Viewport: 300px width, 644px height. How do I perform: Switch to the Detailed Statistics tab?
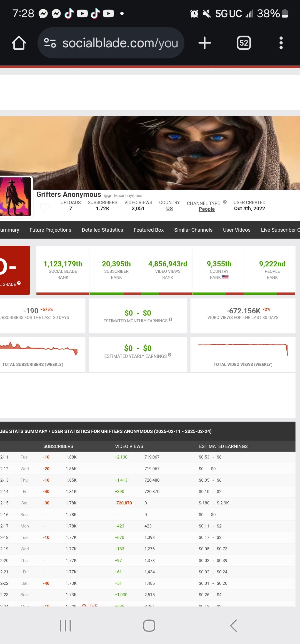point(102,230)
